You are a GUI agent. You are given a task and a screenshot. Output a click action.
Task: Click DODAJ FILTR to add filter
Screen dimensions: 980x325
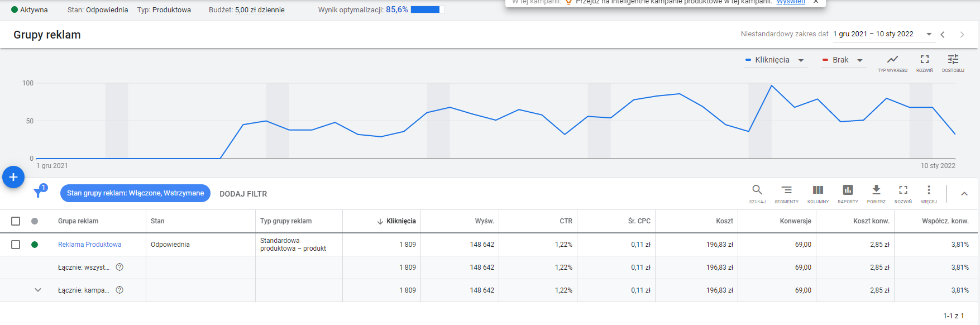pos(243,194)
